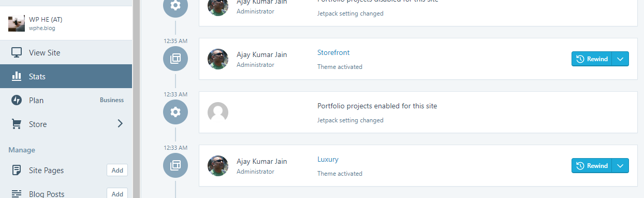Click Ajay Kumar Jain name on Luxury row
This screenshot has width=644, height=198.
261,161
